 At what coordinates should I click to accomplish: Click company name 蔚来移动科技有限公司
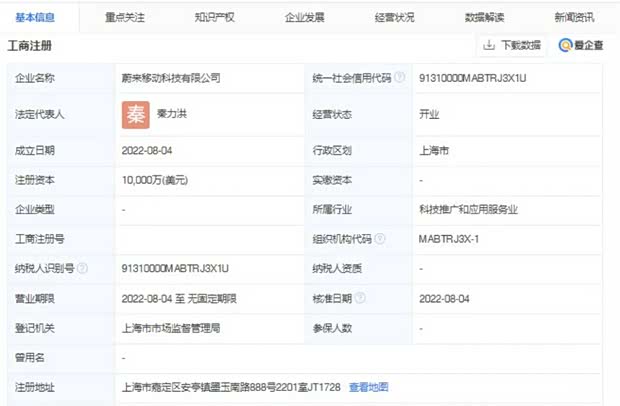click(x=170, y=77)
